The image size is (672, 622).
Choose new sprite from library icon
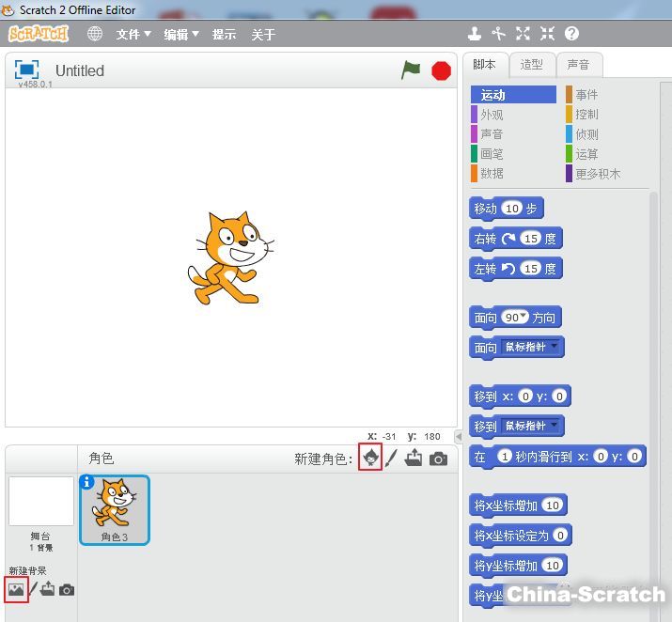pyautogui.click(x=370, y=458)
